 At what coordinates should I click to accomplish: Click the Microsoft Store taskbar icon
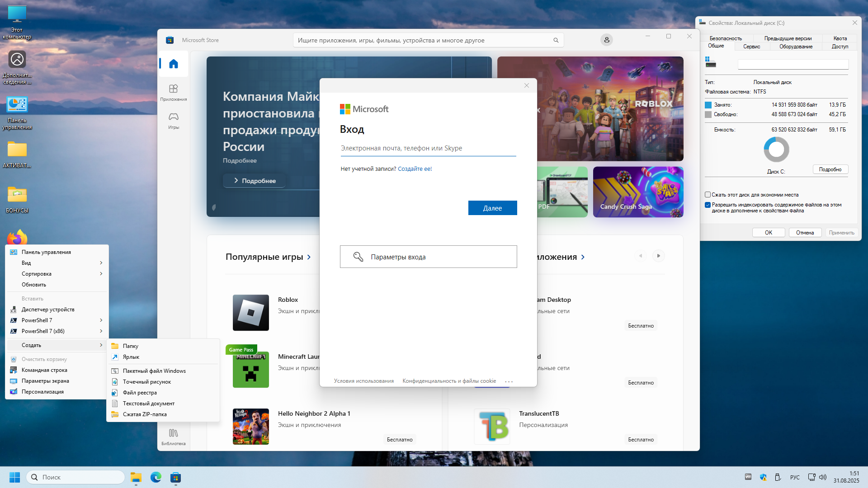[x=176, y=477]
